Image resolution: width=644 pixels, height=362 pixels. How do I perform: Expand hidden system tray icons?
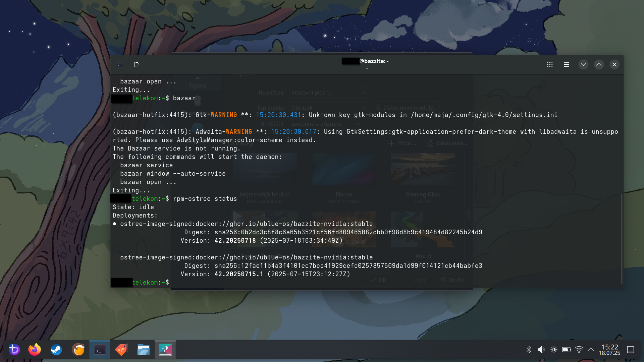(591, 350)
